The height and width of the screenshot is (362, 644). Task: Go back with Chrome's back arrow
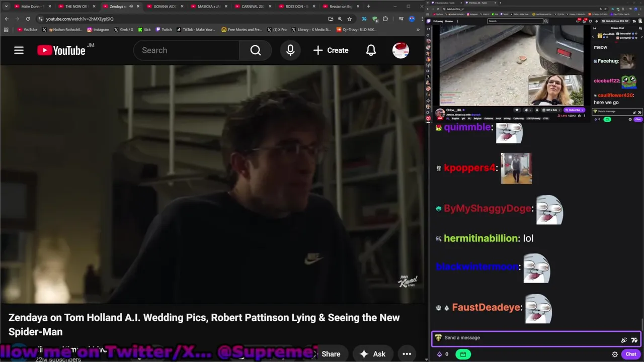[x=7, y=19]
